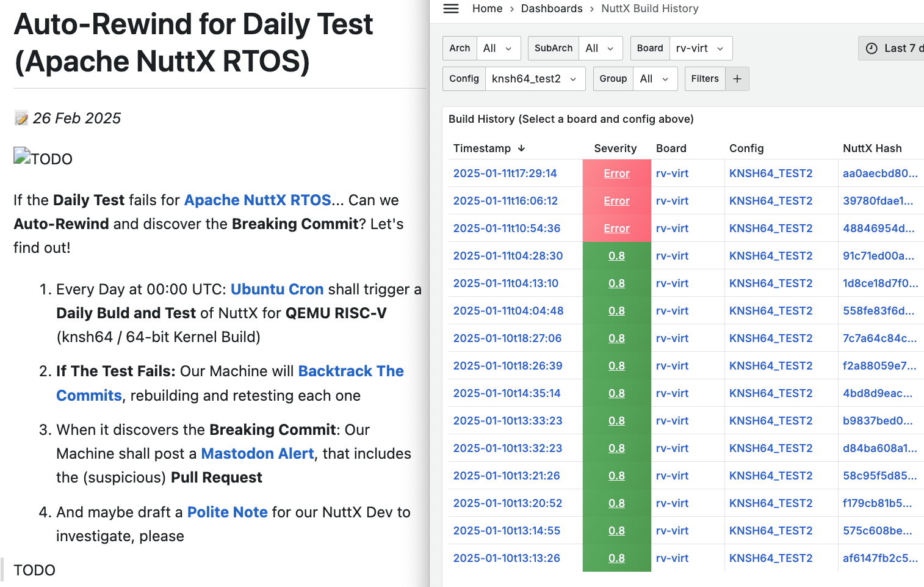
Task: Open build timestamp 2025-01-10t13:13:26
Action: click(507, 558)
